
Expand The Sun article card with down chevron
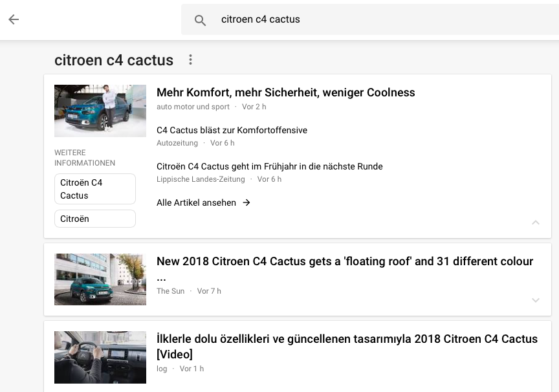pyautogui.click(x=536, y=300)
